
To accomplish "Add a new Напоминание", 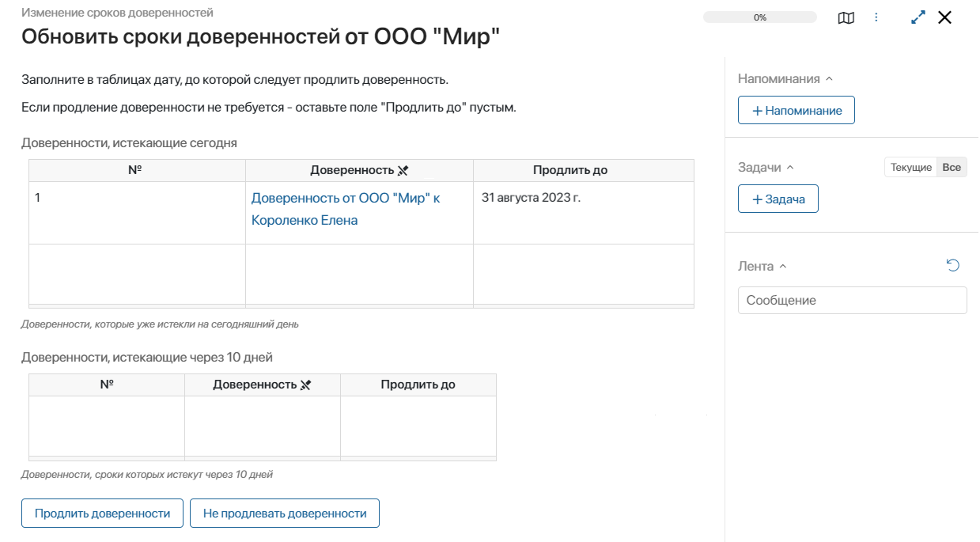I will pos(796,111).
